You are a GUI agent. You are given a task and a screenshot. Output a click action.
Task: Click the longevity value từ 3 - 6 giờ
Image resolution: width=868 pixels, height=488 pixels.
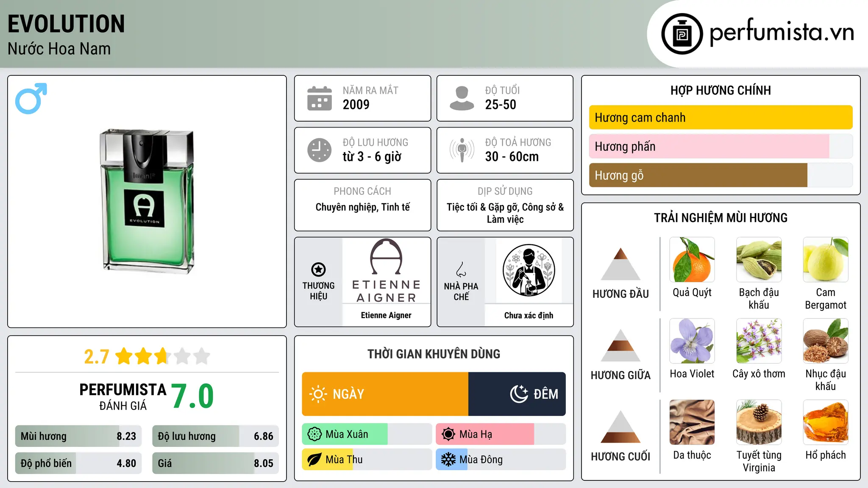tap(372, 157)
